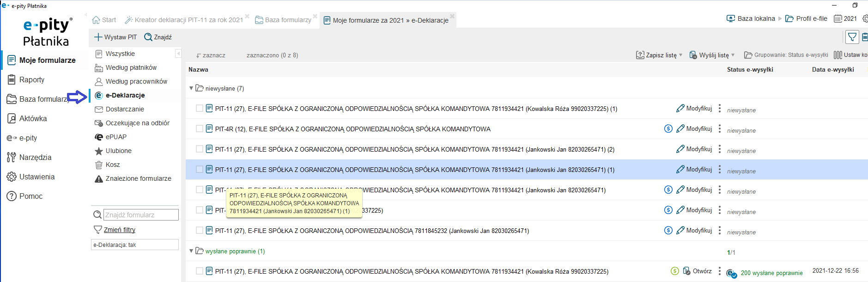Open the Wyślij listę dropdown
868x282 pixels.
(712, 55)
